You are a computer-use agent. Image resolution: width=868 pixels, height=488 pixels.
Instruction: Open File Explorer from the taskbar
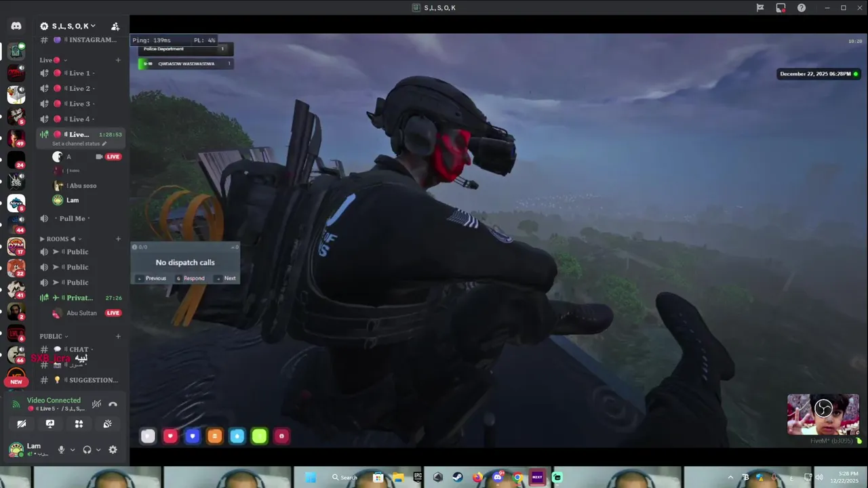click(x=398, y=477)
